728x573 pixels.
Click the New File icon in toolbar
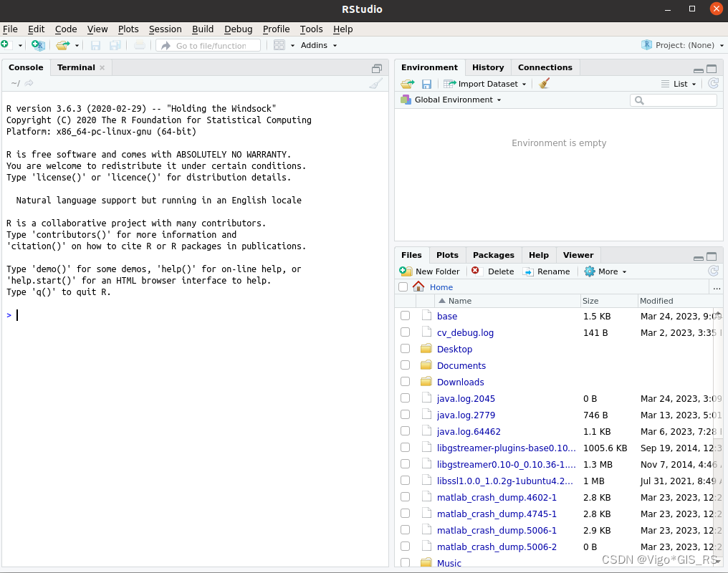click(5, 44)
